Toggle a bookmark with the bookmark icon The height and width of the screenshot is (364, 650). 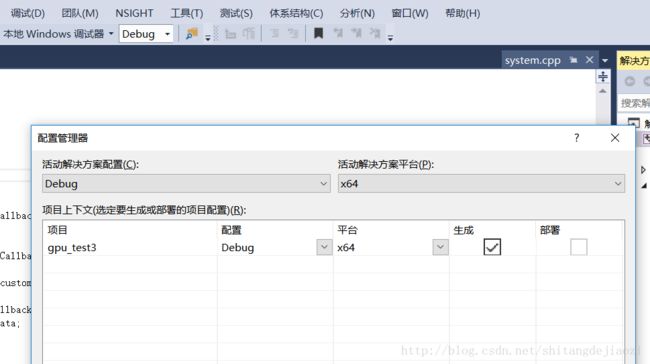(x=318, y=33)
